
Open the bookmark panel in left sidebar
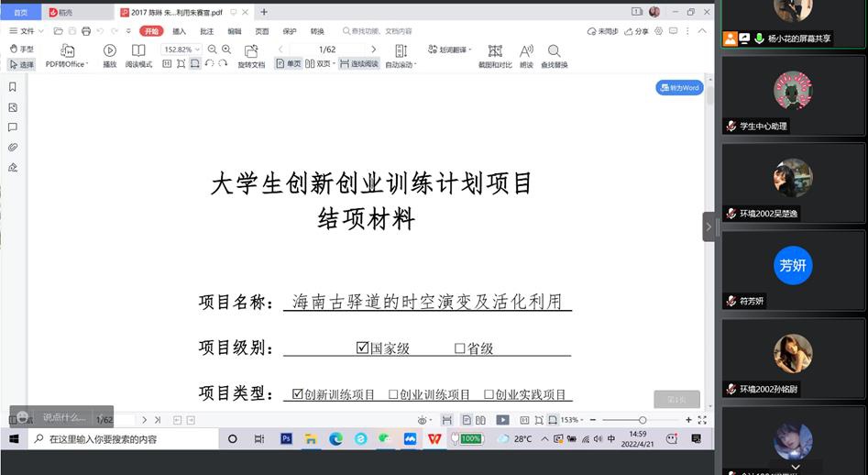pos(13,87)
